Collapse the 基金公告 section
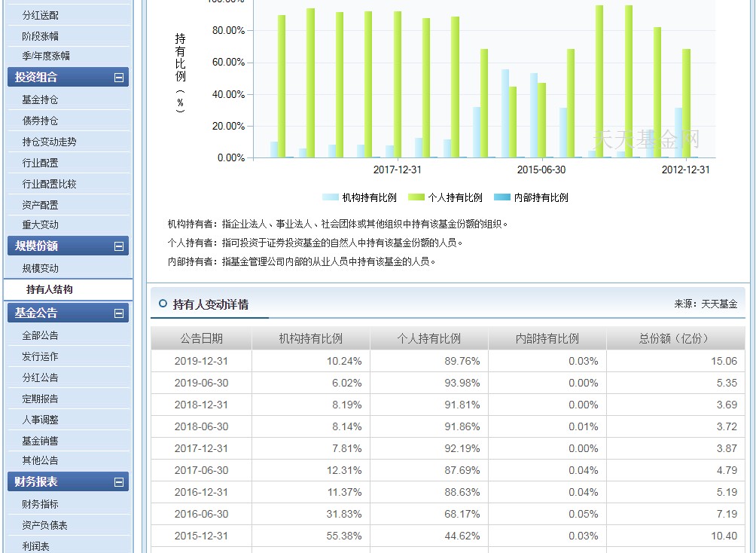Screen dimensions: 756x553 click(120, 312)
